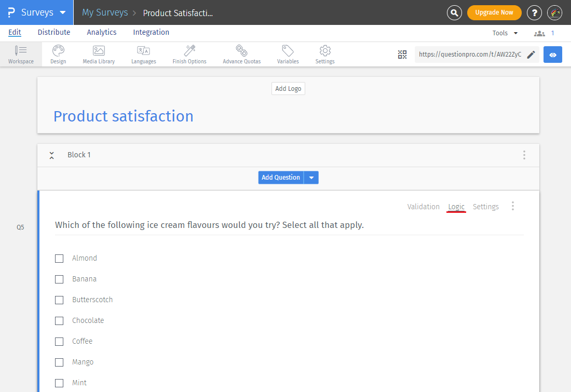This screenshot has height=392, width=571.
Task: Open the Media Library
Action: (99, 55)
